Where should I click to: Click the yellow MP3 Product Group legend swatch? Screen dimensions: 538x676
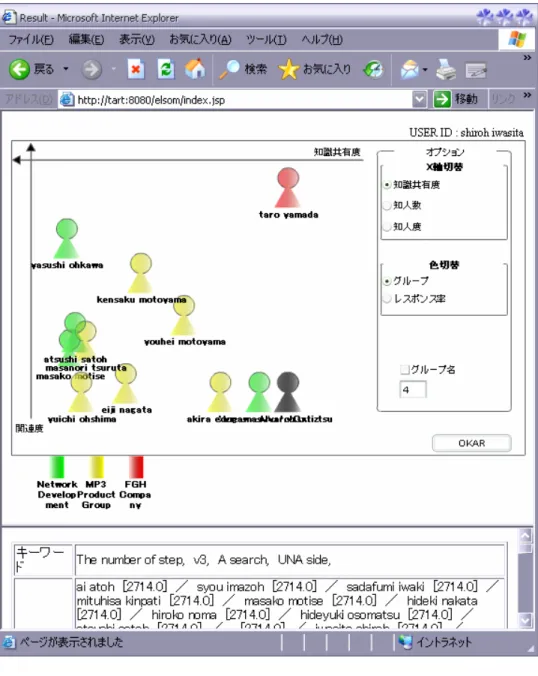[x=96, y=467]
